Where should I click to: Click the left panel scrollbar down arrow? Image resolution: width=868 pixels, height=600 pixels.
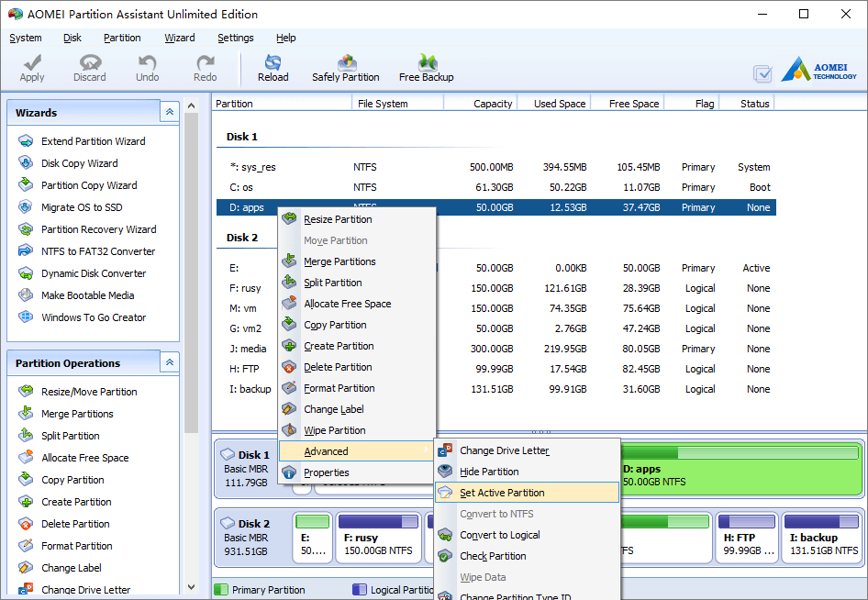191,587
